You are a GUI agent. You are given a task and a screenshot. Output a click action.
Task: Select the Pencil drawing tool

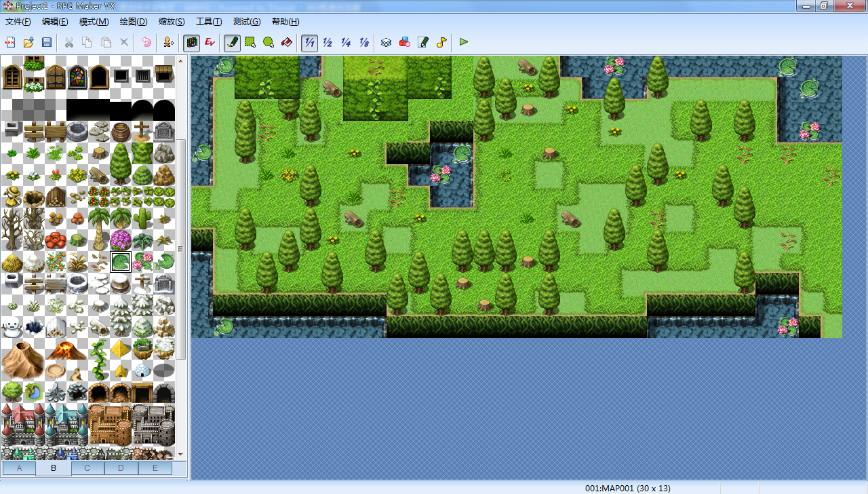232,42
